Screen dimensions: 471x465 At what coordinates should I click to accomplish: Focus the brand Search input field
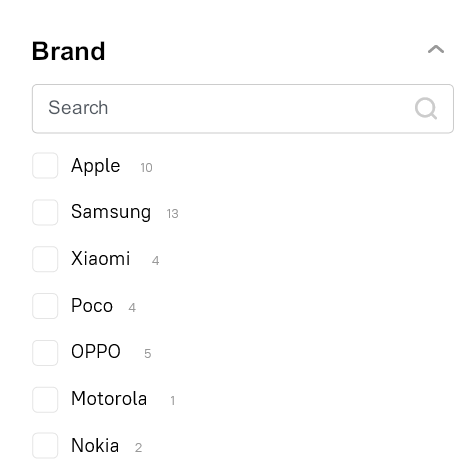coord(243,109)
